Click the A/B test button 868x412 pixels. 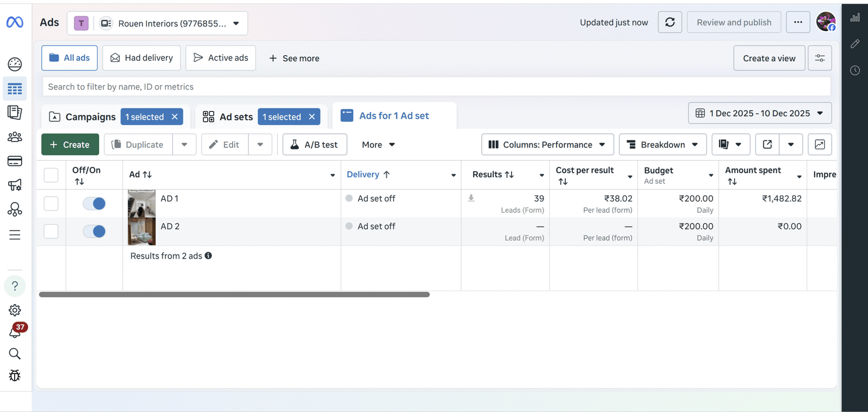(315, 145)
